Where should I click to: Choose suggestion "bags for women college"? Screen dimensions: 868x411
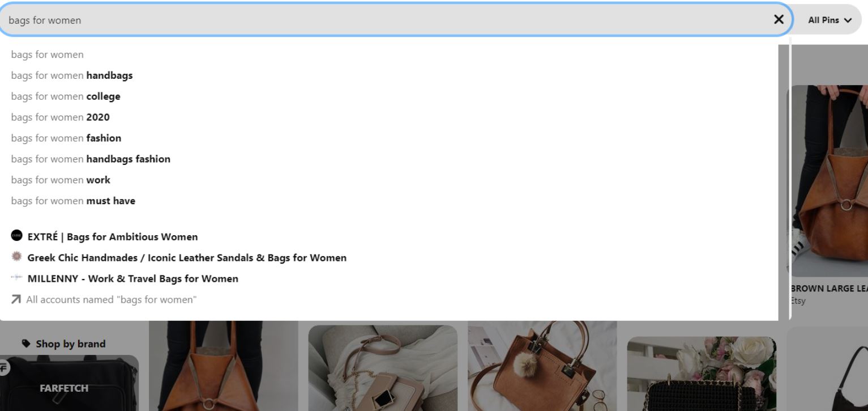[66, 96]
